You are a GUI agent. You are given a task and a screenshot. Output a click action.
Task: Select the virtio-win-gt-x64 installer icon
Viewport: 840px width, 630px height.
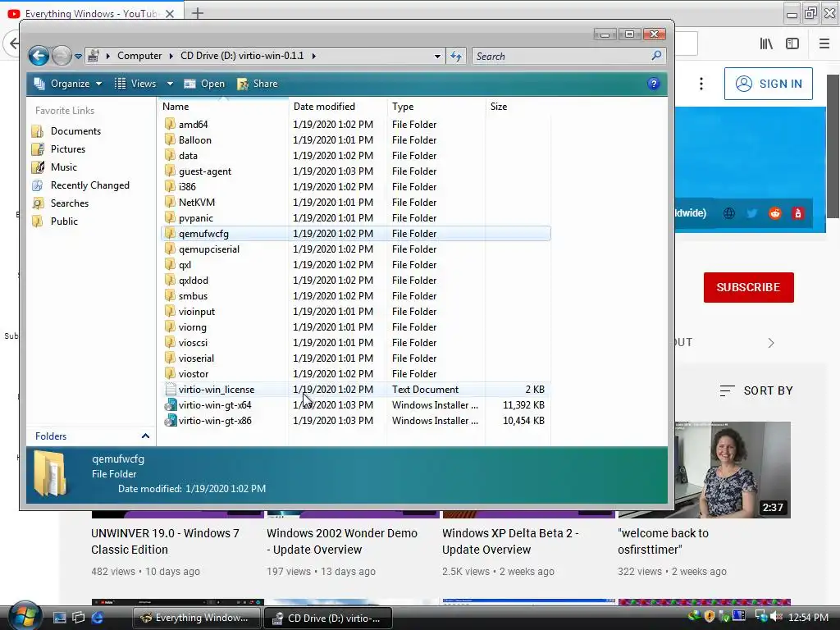click(171, 405)
